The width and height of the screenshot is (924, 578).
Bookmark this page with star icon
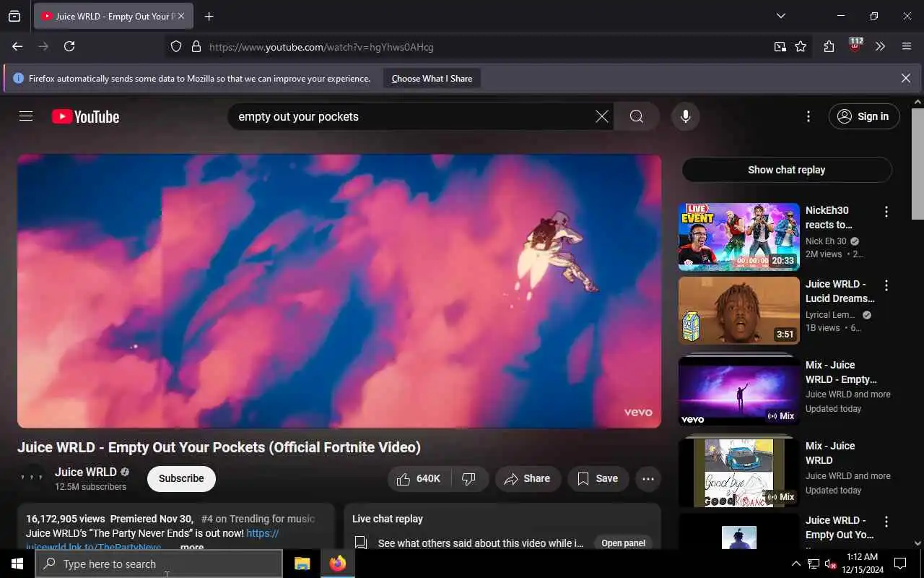click(x=801, y=47)
